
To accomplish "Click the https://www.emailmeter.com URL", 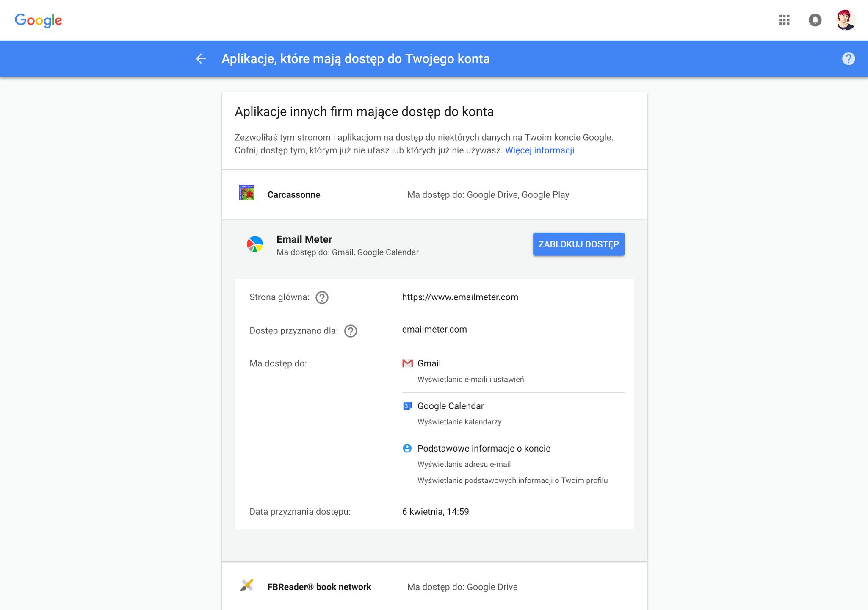I will pos(460,297).
